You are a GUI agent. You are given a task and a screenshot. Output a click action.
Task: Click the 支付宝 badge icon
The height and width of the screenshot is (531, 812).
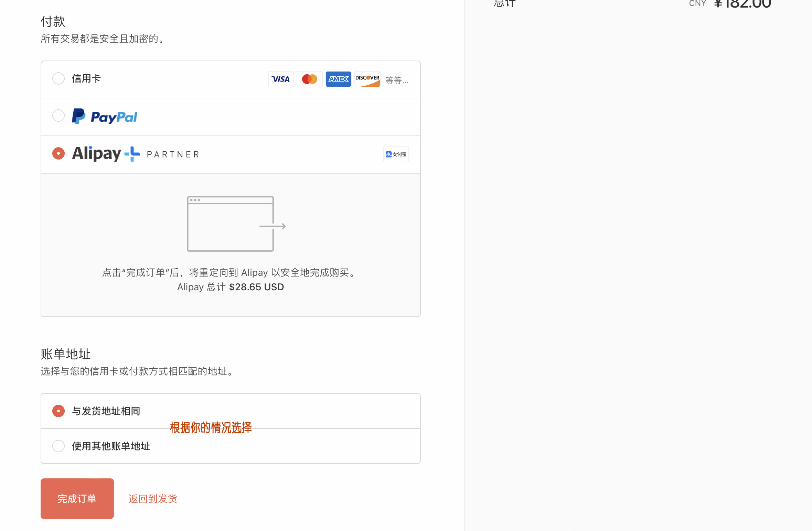click(396, 154)
